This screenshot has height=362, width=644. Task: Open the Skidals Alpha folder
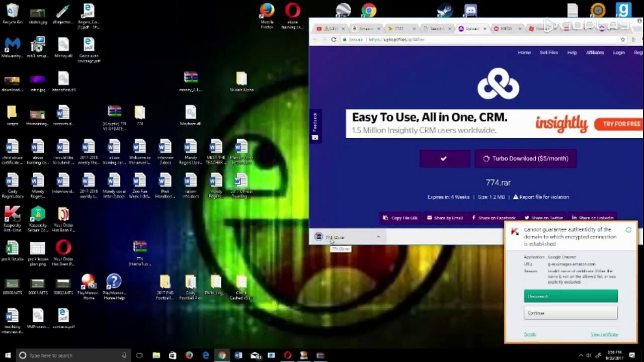[242, 82]
